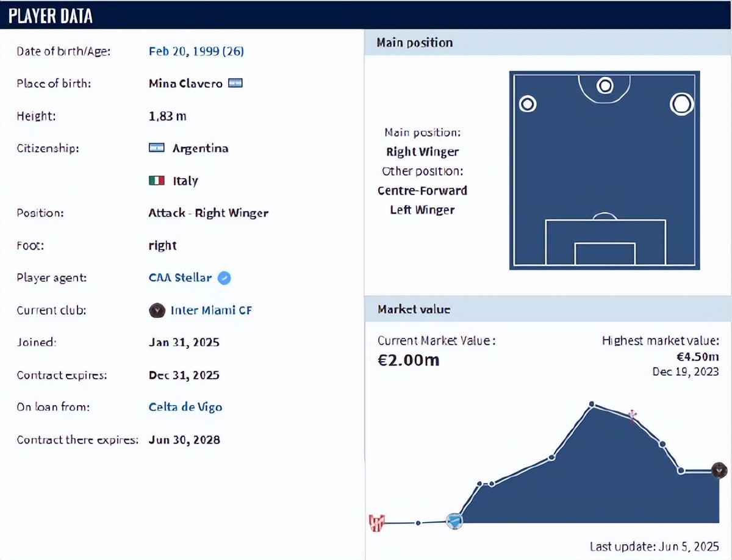Select the left winger marker on pitch
Screen dimensions: 732x560
528,104
